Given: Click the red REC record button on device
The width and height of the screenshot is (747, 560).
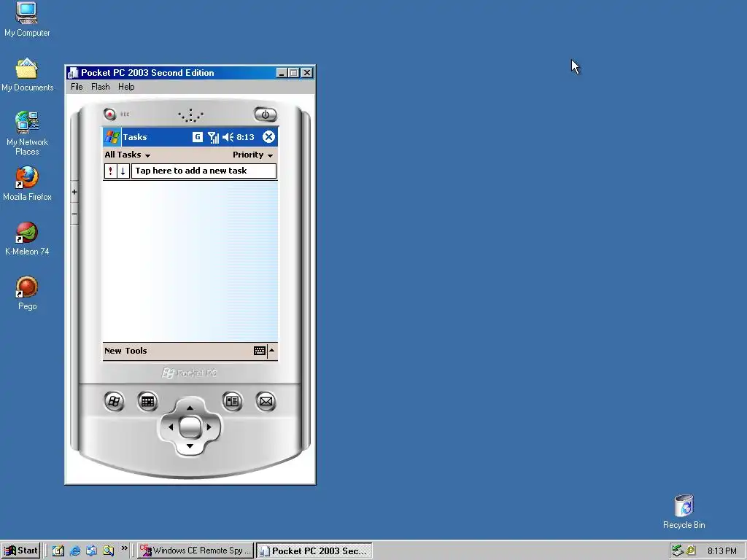Looking at the screenshot, I should point(110,114).
